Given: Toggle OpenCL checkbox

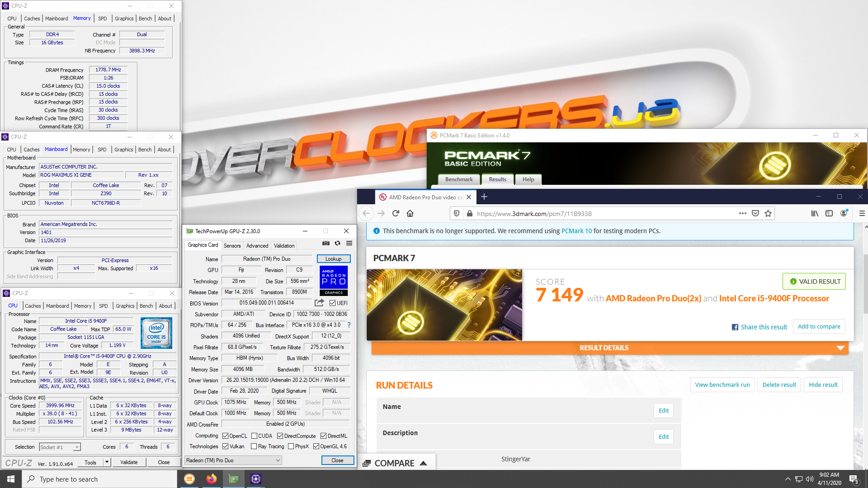Looking at the screenshot, I should 225,436.
